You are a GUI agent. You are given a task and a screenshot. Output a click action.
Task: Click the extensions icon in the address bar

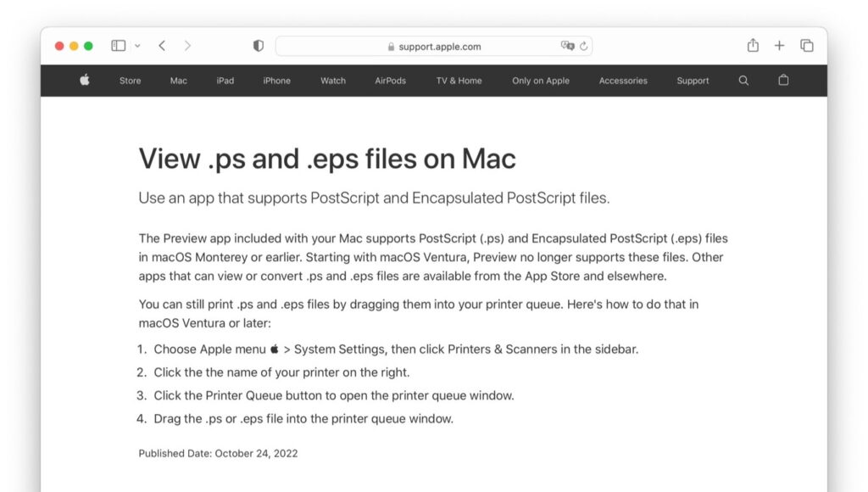point(567,46)
